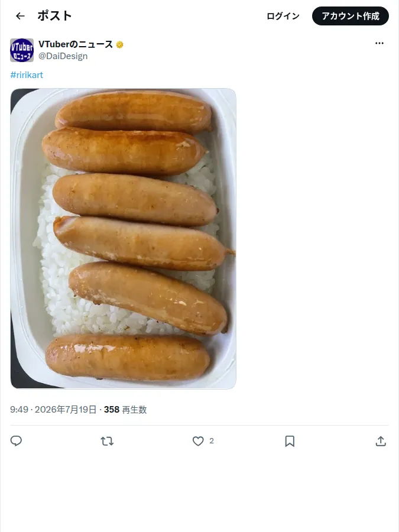Open the #ririkart hashtag link

[27, 75]
